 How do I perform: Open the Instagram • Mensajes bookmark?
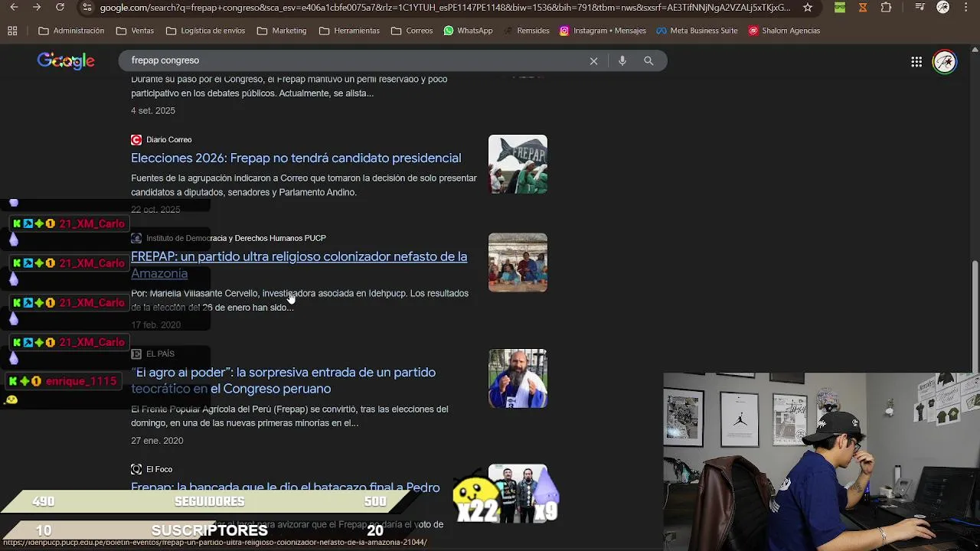603,31
